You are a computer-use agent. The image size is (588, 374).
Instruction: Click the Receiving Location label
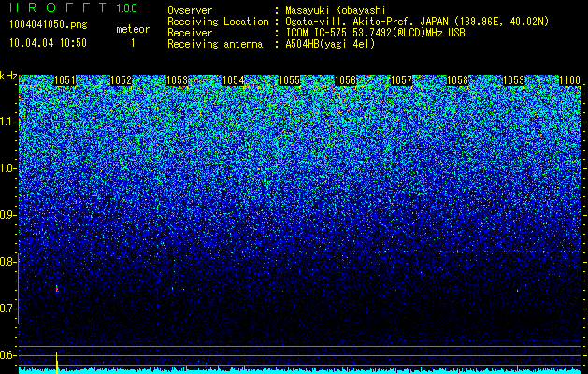pyautogui.click(x=218, y=22)
